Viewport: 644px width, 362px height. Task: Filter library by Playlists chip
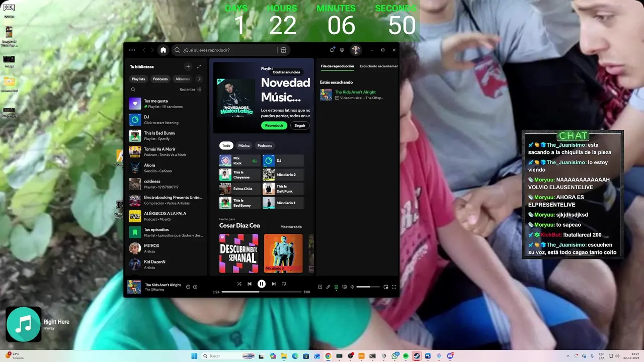tap(138, 79)
